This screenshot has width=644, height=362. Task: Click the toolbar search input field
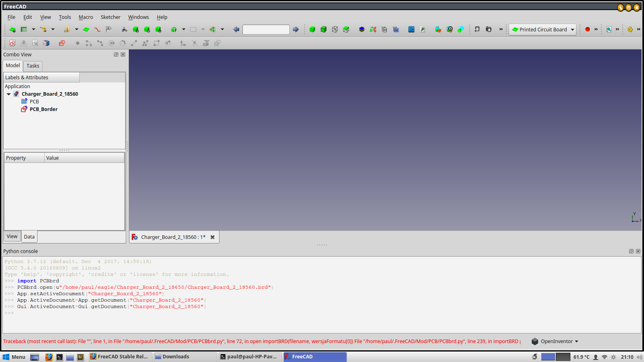(266, 29)
